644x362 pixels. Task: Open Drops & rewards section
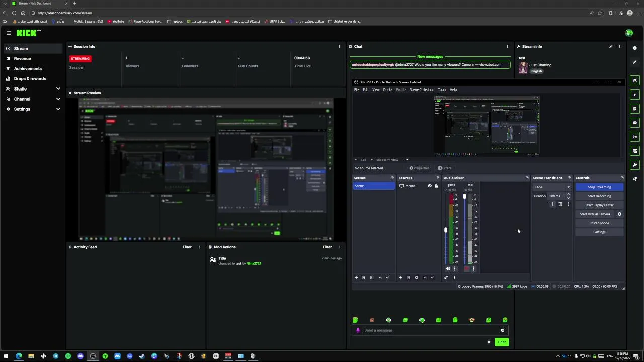(x=33, y=79)
